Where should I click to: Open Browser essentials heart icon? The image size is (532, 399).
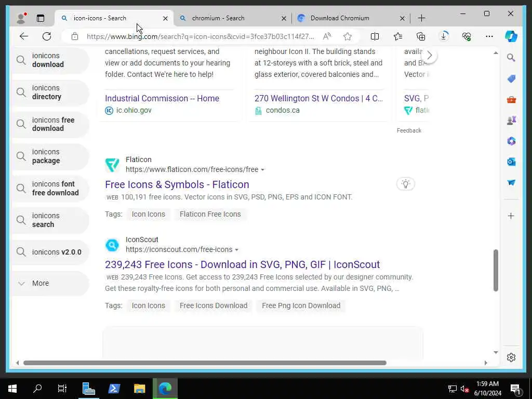[467, 36]
